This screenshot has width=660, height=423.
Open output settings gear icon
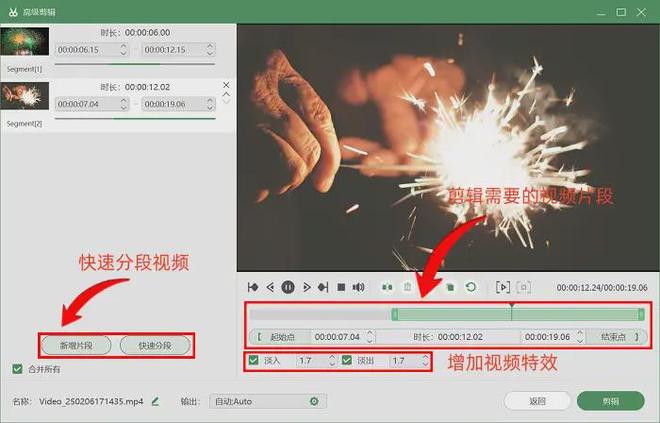[x=314, y=402]
